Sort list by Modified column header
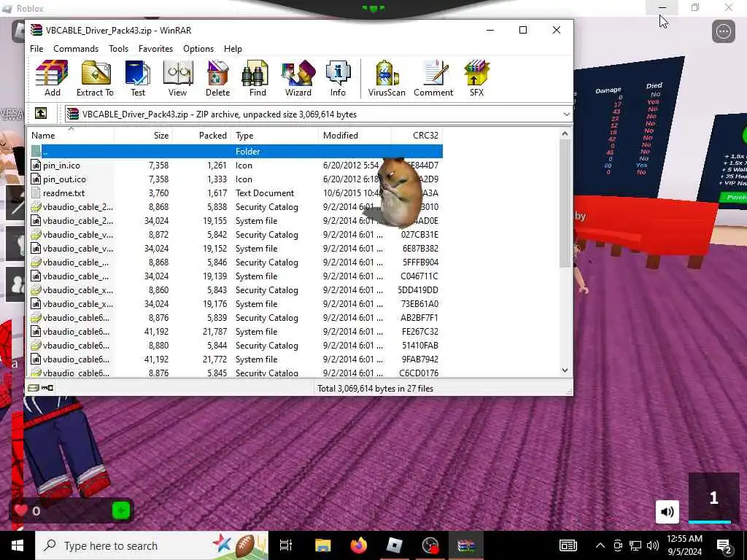Viewport: 747px width, 560px height. (x=355, y=135)
